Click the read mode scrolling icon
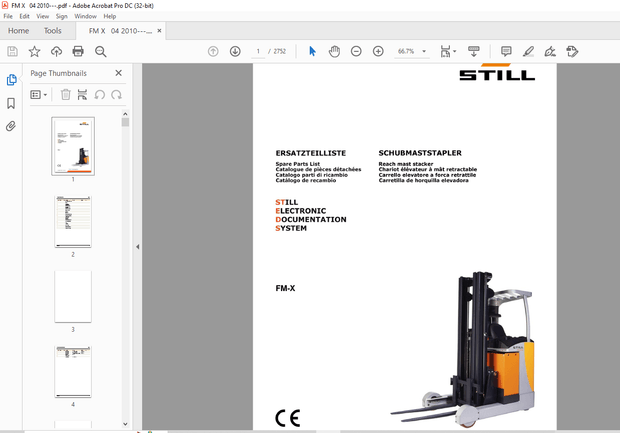This screenshot has height=433, width=620. point(473,51)
